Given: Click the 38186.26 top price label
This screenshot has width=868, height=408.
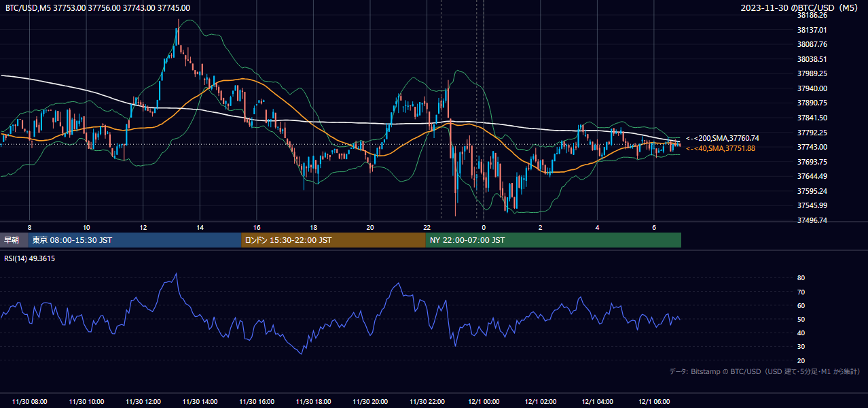Looking at the screenshot, I should 812,15.
